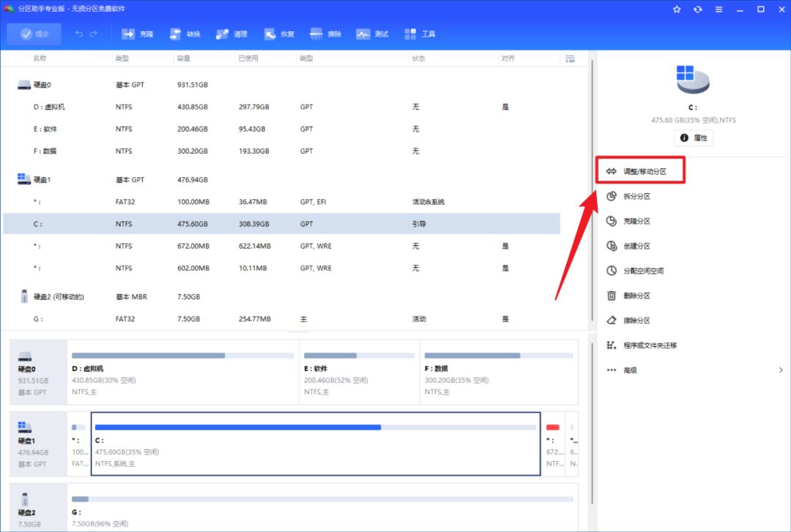This screenshot has height=532, width=791.
Task: Click the disk map vertical scrollbar
Action: 592,424
